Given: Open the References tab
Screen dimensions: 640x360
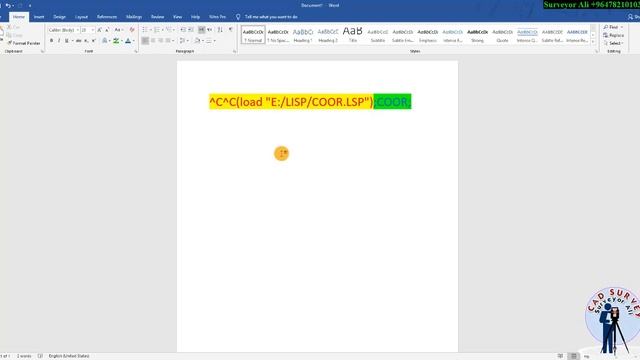Looking at the screenshot, I should point(107,17).
